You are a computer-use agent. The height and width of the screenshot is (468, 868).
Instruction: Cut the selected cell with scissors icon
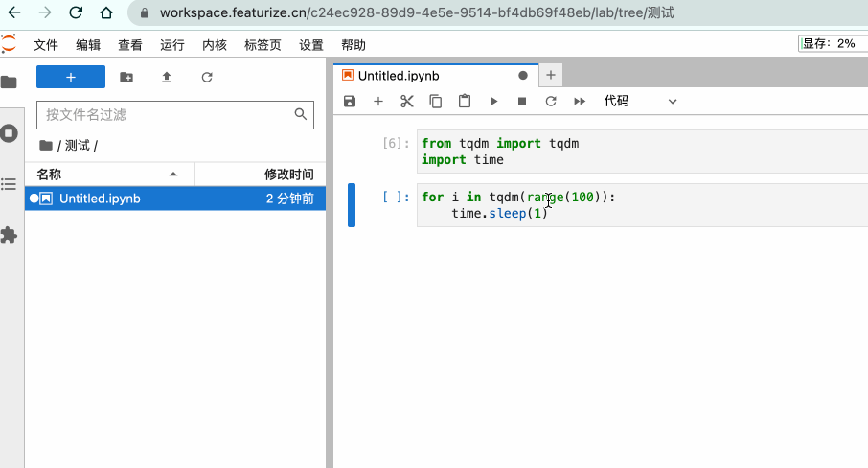[407, 102]
